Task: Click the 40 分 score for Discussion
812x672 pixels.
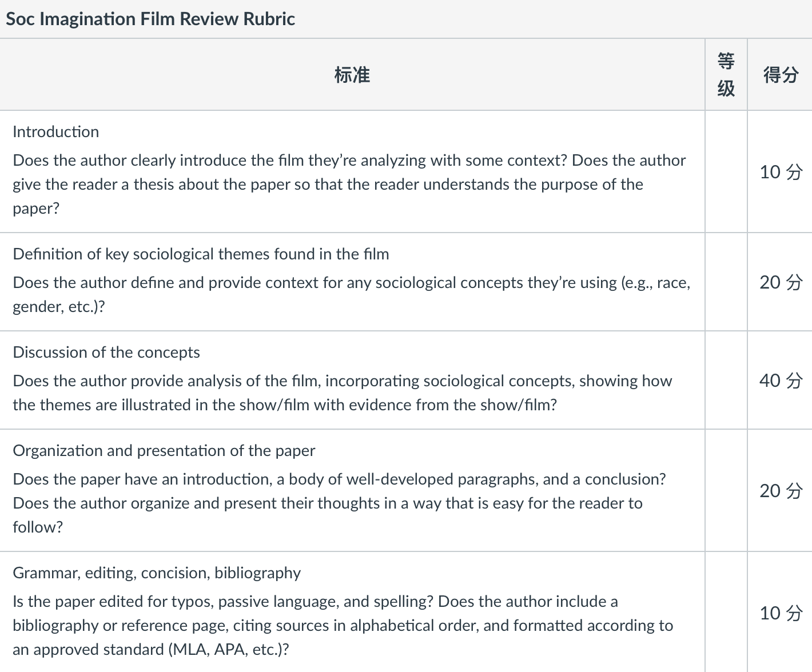Action: point(781,380)
